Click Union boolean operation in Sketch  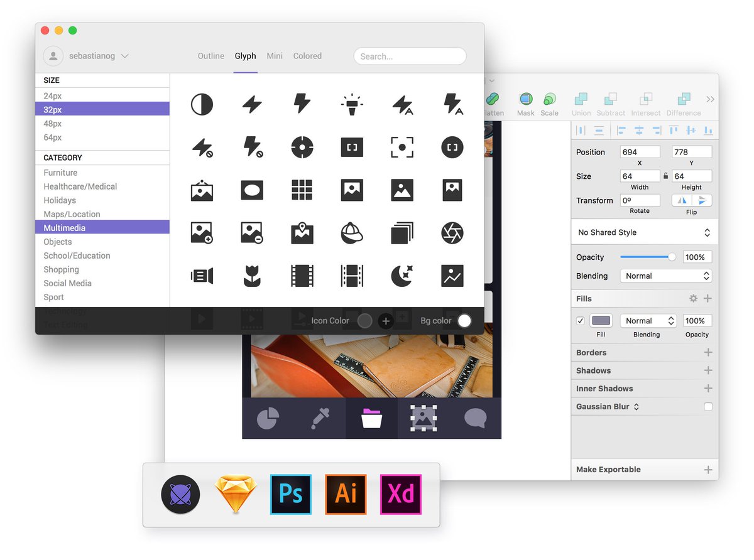pos(581,104)
